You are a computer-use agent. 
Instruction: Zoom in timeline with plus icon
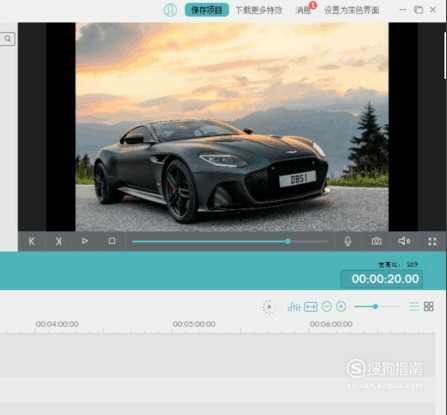(x=341, y=307)
